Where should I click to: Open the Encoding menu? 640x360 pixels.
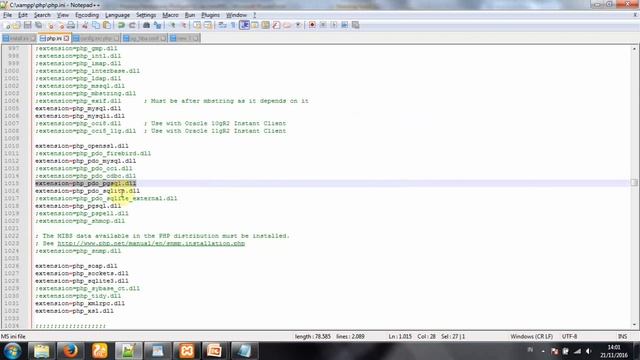[x=87, y=15]
